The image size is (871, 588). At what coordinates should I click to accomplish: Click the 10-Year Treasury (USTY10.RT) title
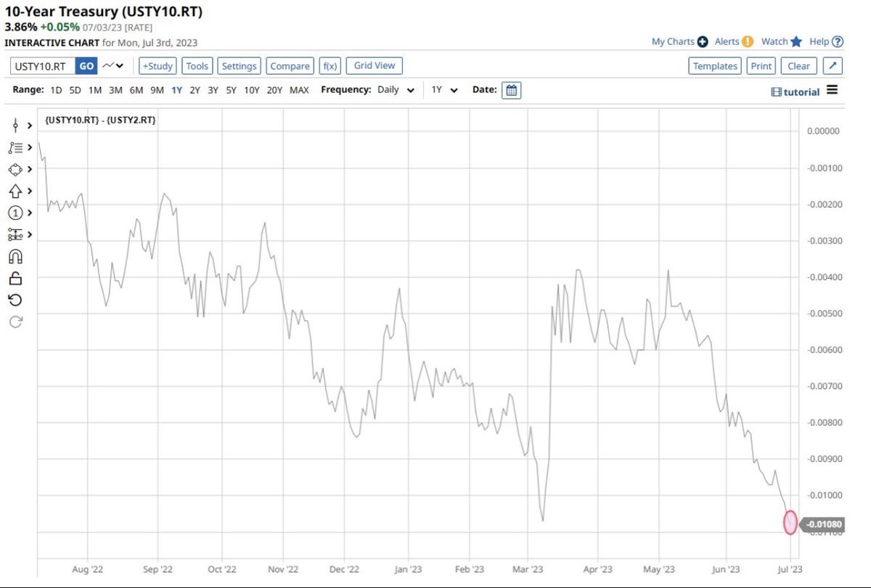point(104,12)
